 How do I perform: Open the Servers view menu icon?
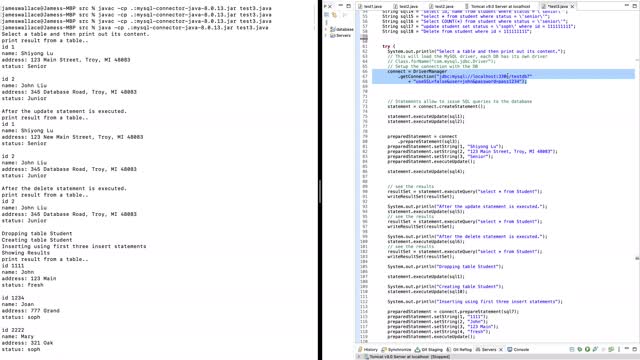[619, 349]
